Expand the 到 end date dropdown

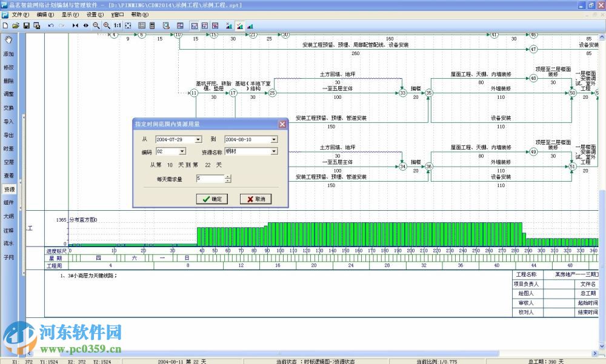click(x=274, y=140)
